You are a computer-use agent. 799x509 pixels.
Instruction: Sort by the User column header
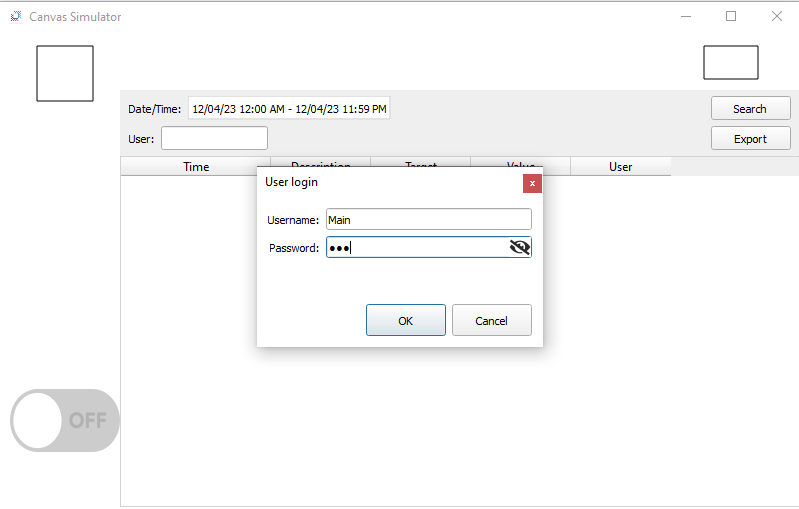click(620, 167)
